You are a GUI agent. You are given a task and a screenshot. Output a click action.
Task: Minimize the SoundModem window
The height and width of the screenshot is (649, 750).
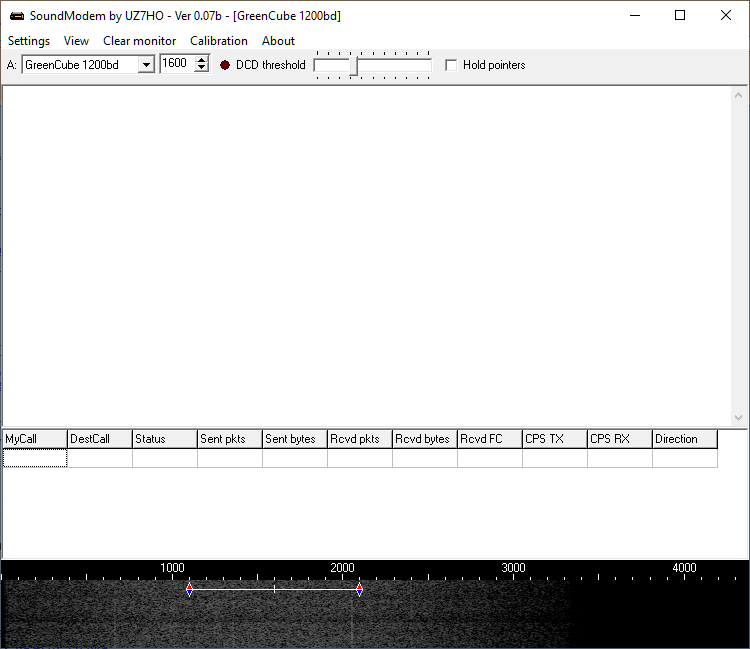[x=635, y=15]
